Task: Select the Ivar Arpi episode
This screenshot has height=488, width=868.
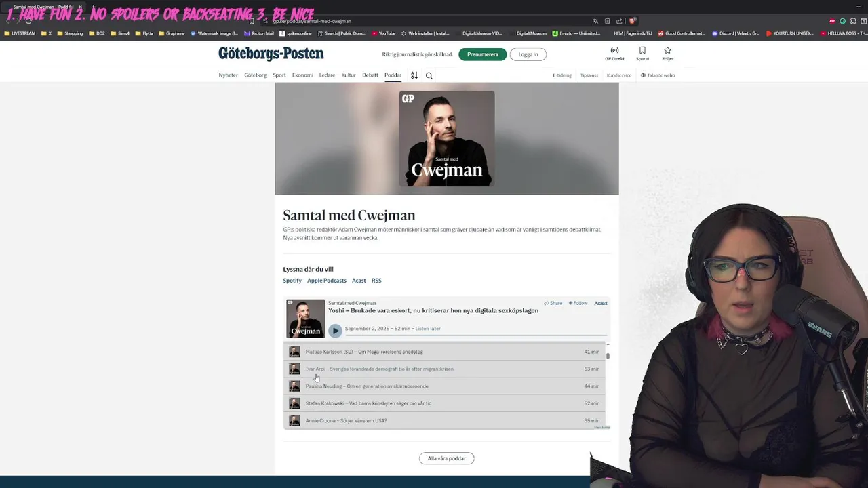Action: click(445, 369)
